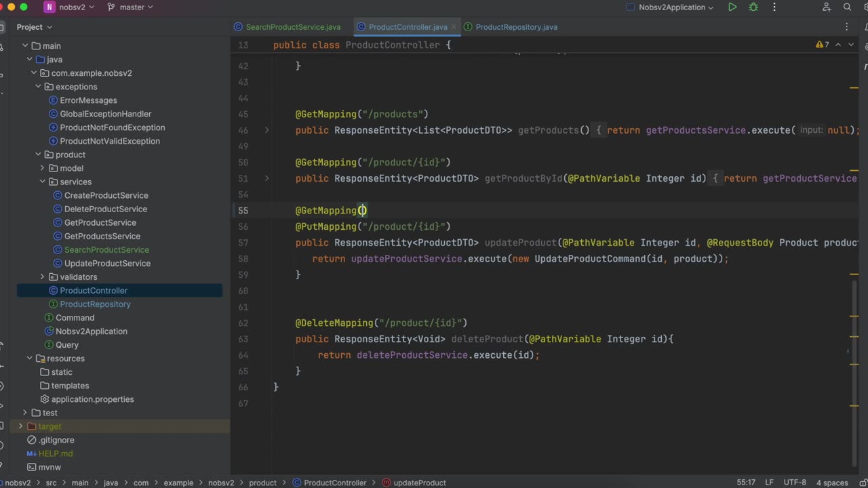Click class icon next to GlobalExceptionHandler
868x488 pixels.
54,114
